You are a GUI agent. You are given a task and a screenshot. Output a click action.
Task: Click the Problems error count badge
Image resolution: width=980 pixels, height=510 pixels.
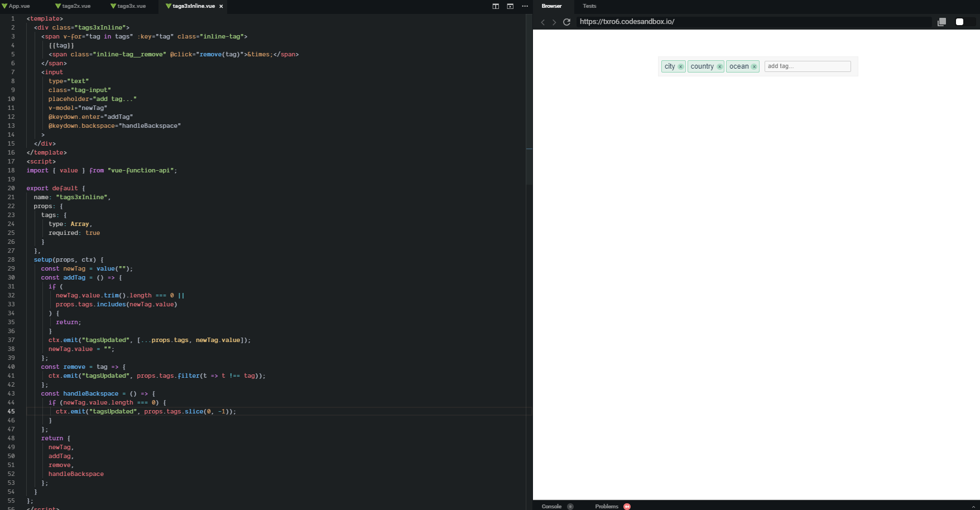click(627, 507)
